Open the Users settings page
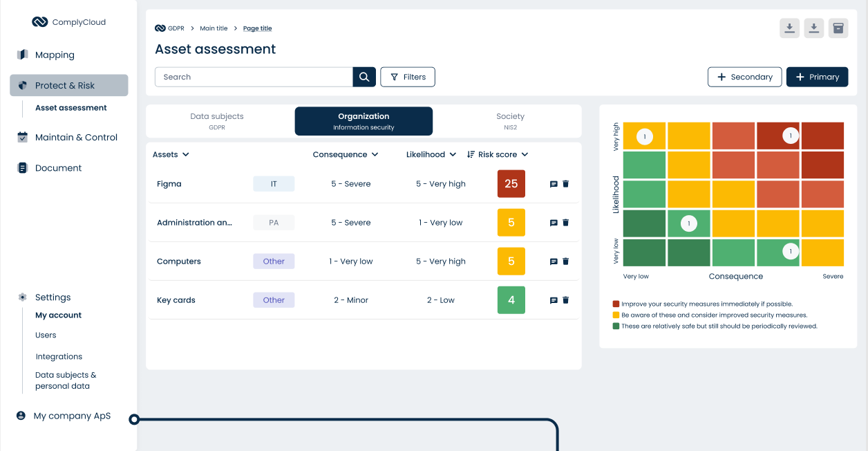This screenshot has height=451, width=868. 45,335
